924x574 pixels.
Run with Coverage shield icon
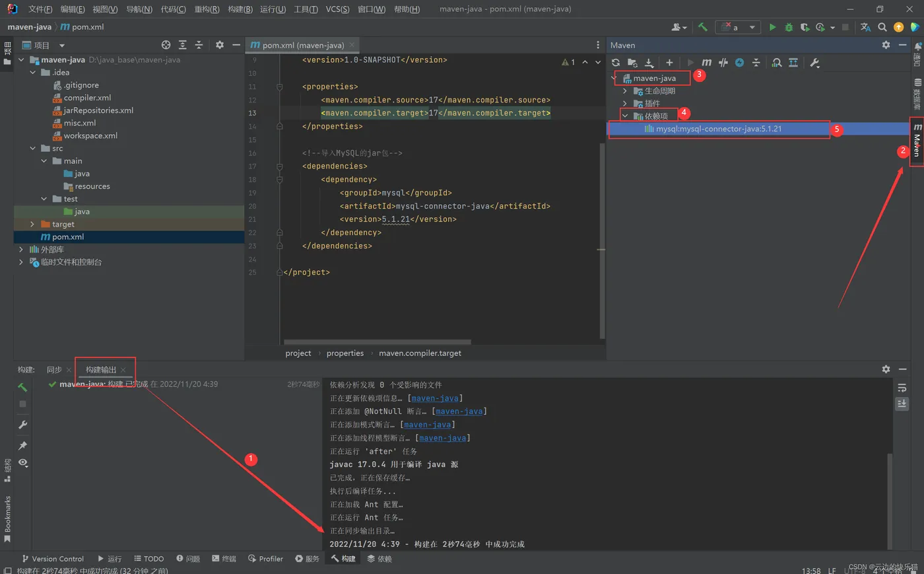point(805,27)
